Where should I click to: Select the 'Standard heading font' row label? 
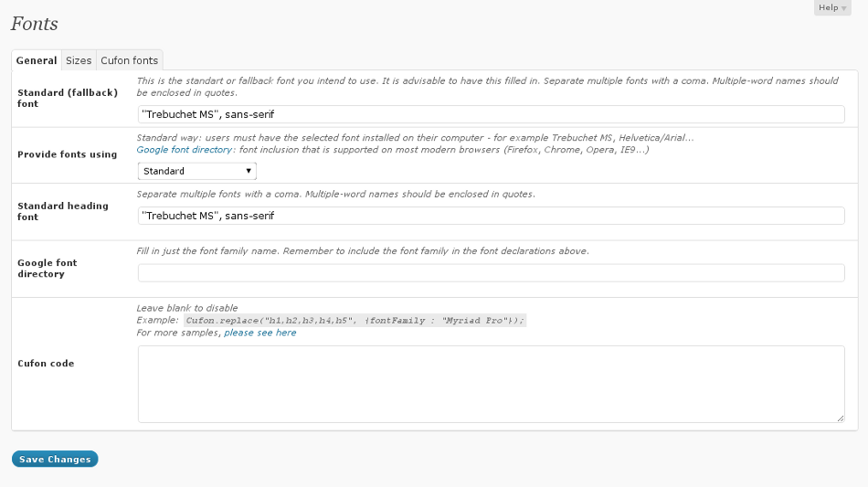(62, 211)
